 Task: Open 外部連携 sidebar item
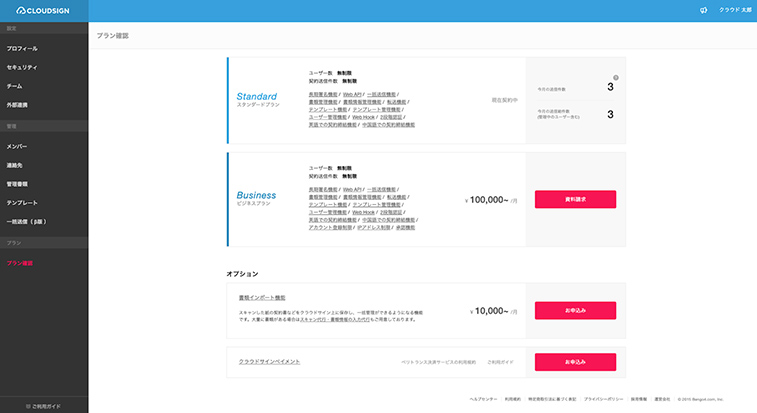point(17,105)
